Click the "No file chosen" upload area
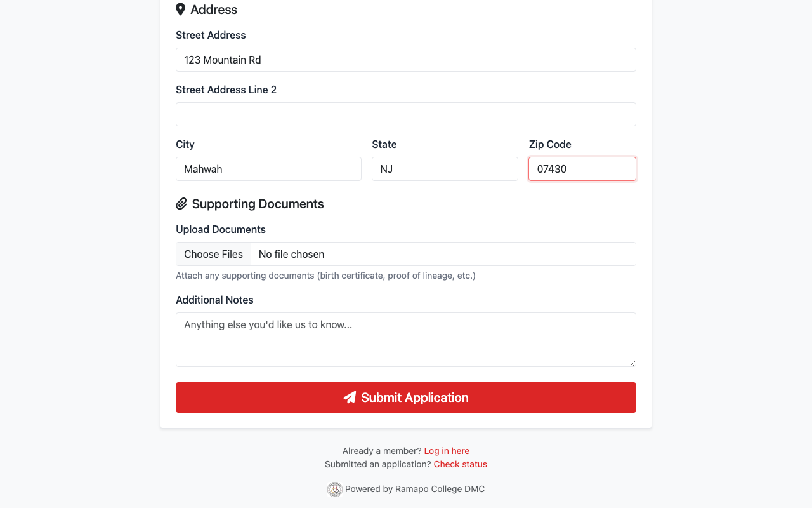Screen dimensions: 812x508 (x=443, y=254)
